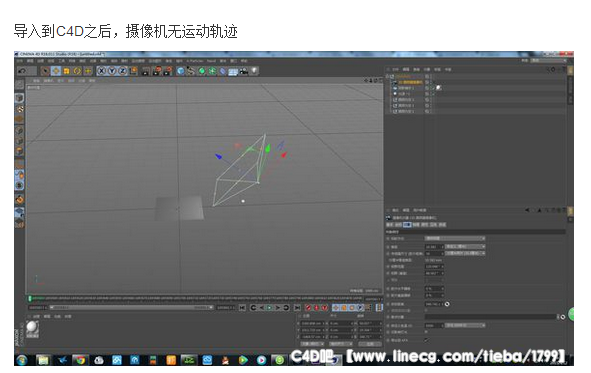The height and width of the screenshot is (373, 591).
Task: Activate the Scale tool
Action: tap(66, 71)
